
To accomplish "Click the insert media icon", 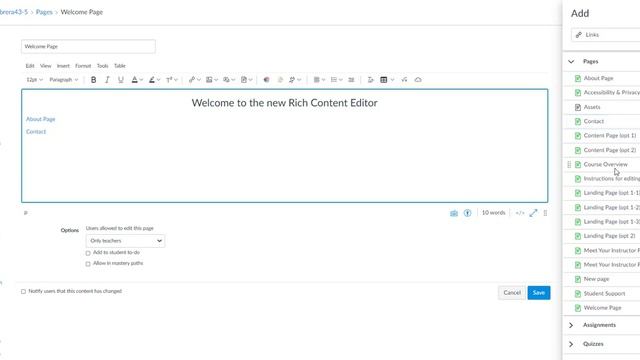I will tap(226, 80).
